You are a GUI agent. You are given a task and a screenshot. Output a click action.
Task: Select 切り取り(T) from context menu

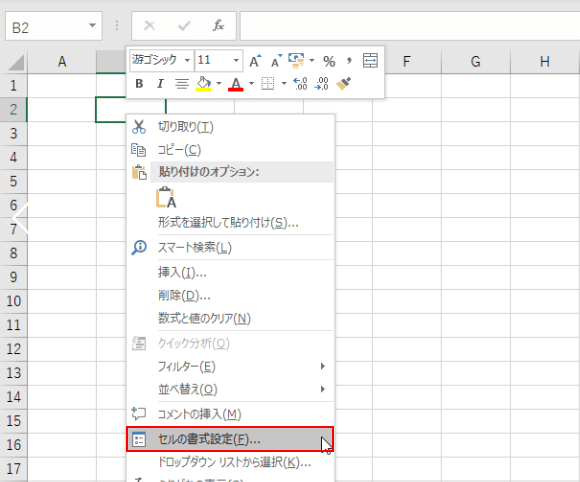(230, 127)
